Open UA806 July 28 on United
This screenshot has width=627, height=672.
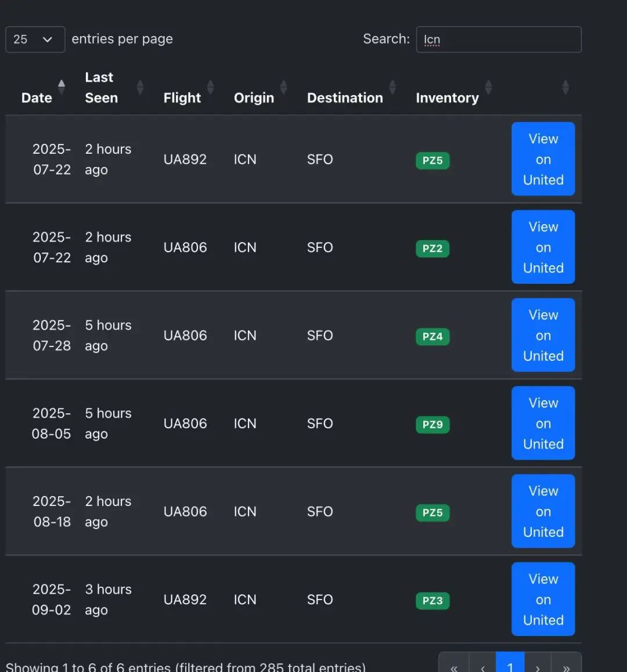coord(543,335)
